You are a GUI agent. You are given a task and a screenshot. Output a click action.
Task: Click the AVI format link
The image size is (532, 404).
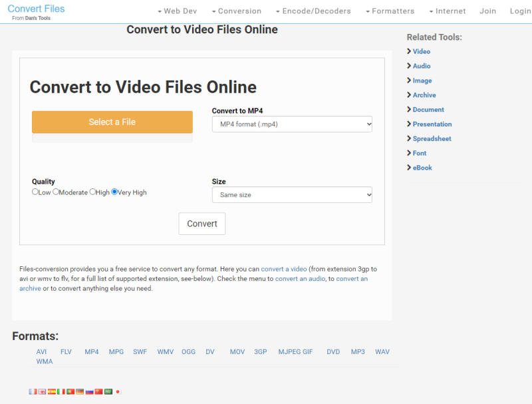coord(41,352)
